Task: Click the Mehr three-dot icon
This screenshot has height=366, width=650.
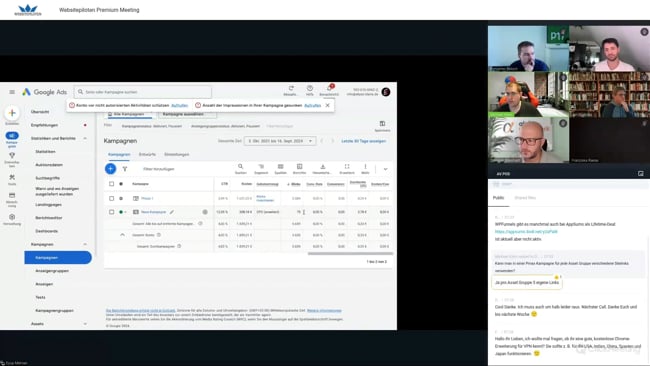Action: pos(365,167)
